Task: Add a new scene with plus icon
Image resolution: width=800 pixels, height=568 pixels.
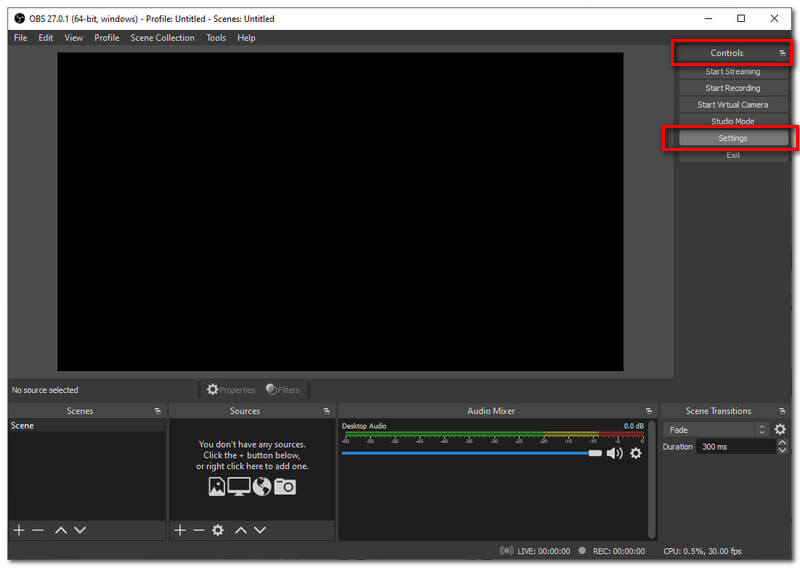Action: click(18, 530)
